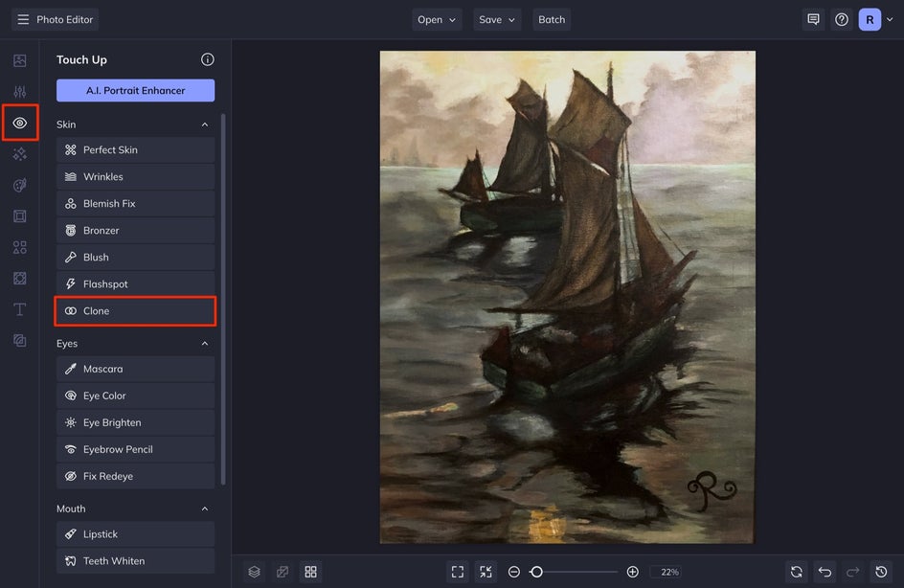Click the compare before/after icon

282,572
